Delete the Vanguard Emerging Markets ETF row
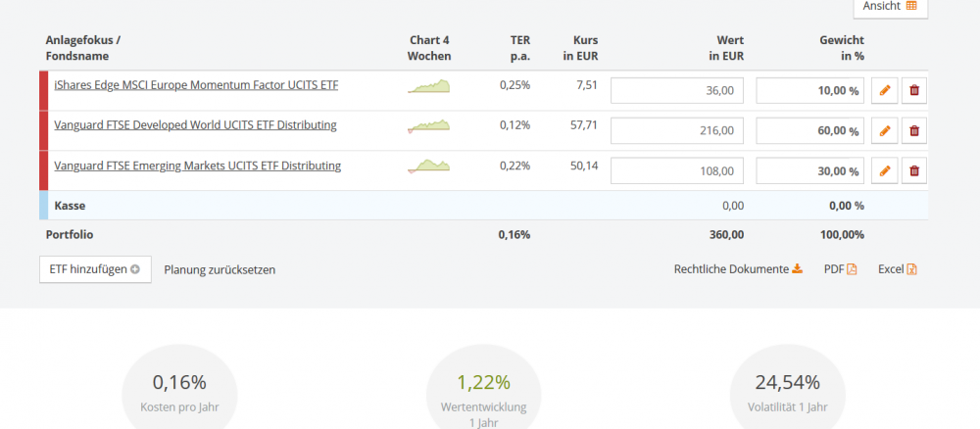 point(914,171)
